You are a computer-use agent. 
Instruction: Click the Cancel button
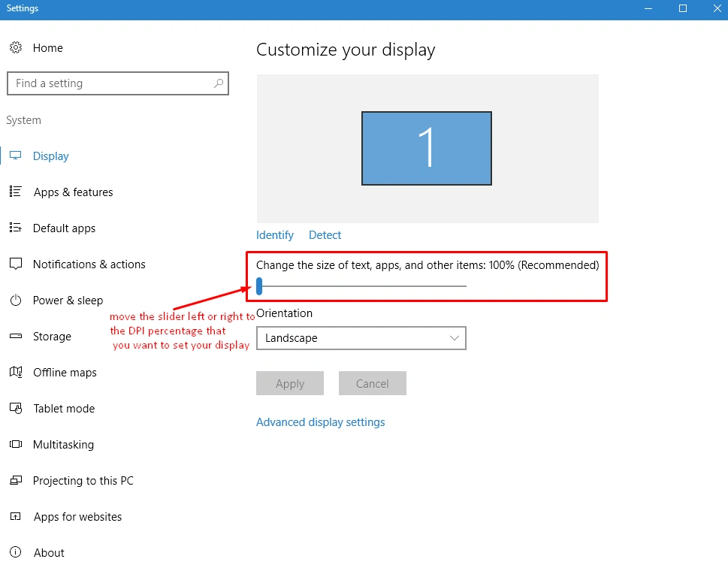[373, 383]
